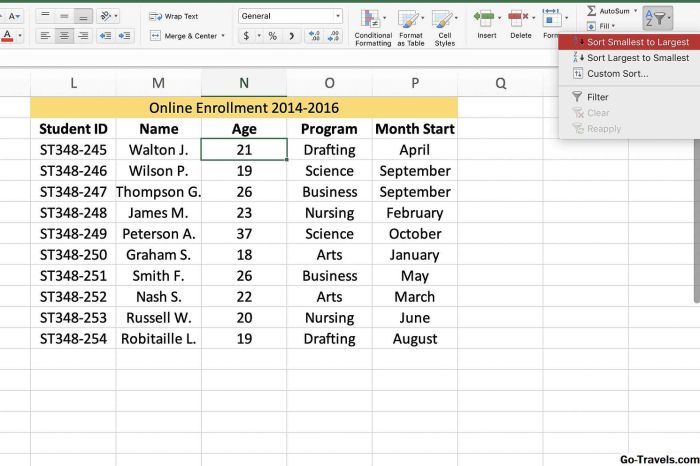
Task: Open Format as Table gallery
Action: pos(411,28)
